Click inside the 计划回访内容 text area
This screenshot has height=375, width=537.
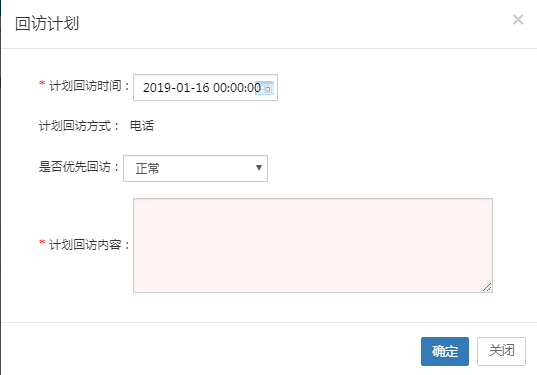[x=313, y=245]
